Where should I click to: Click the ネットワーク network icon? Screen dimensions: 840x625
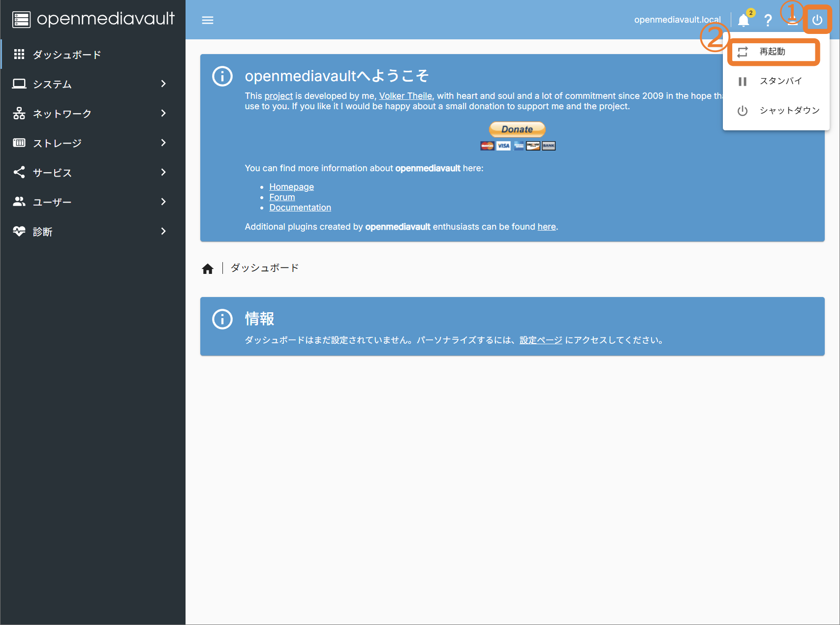click(19, 113)
